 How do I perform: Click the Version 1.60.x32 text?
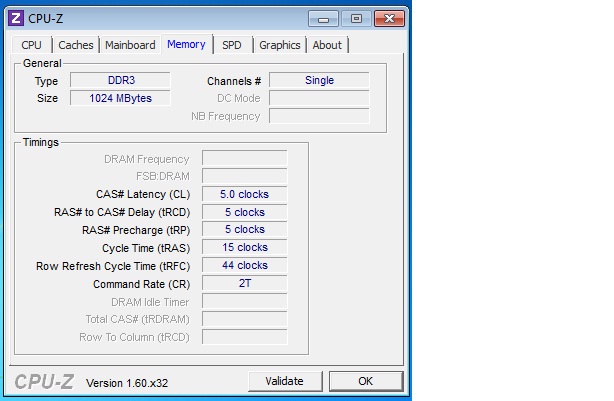pyautogui.click(x=127, y=383)
